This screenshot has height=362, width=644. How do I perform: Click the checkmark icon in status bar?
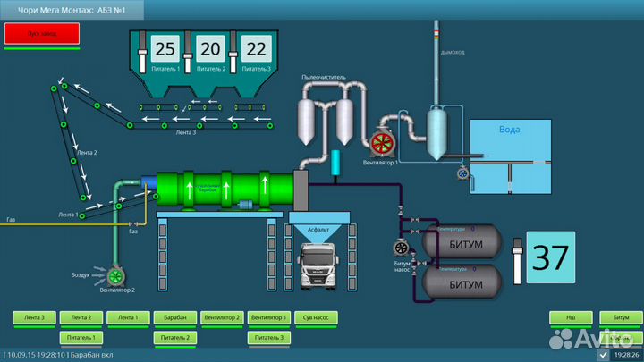click(x=602, y=354)
